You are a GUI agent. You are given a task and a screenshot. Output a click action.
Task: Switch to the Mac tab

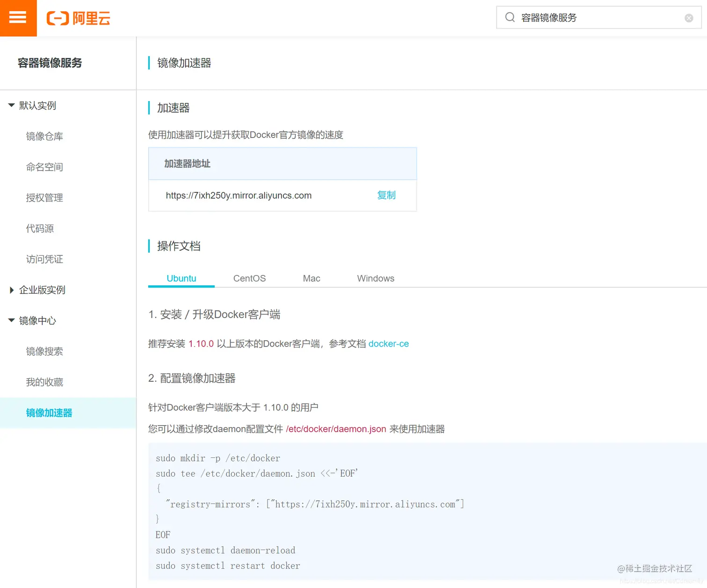[x=311, y=278]
